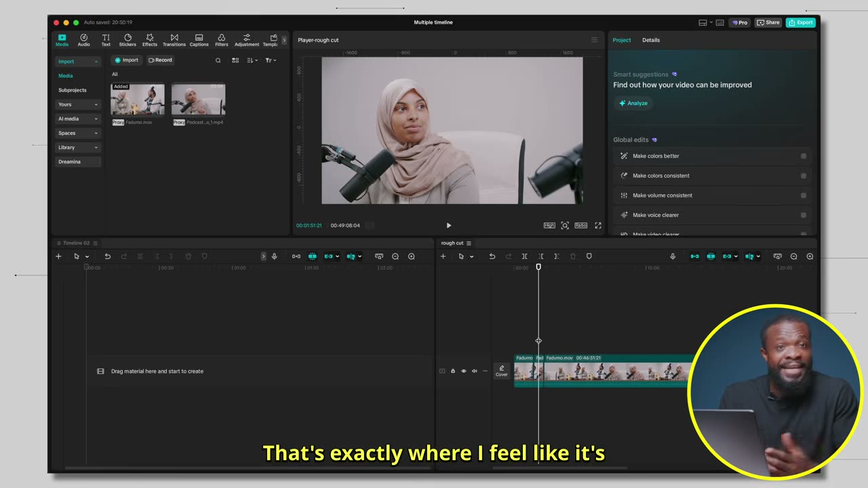Zoom in the rough cut timeline
868x488 pixels.
click(810, 256)
